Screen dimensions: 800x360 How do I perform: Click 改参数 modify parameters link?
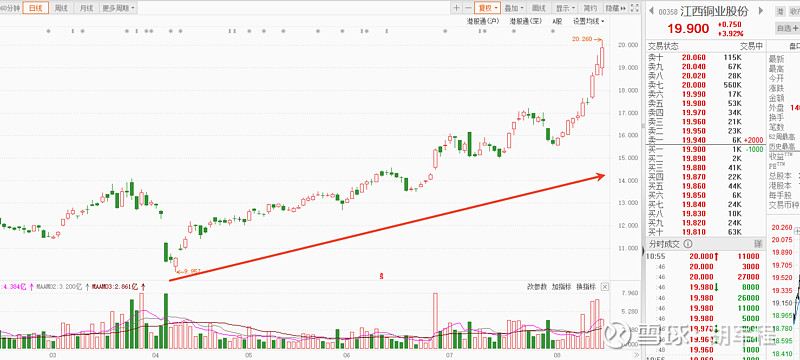[537, 287]
